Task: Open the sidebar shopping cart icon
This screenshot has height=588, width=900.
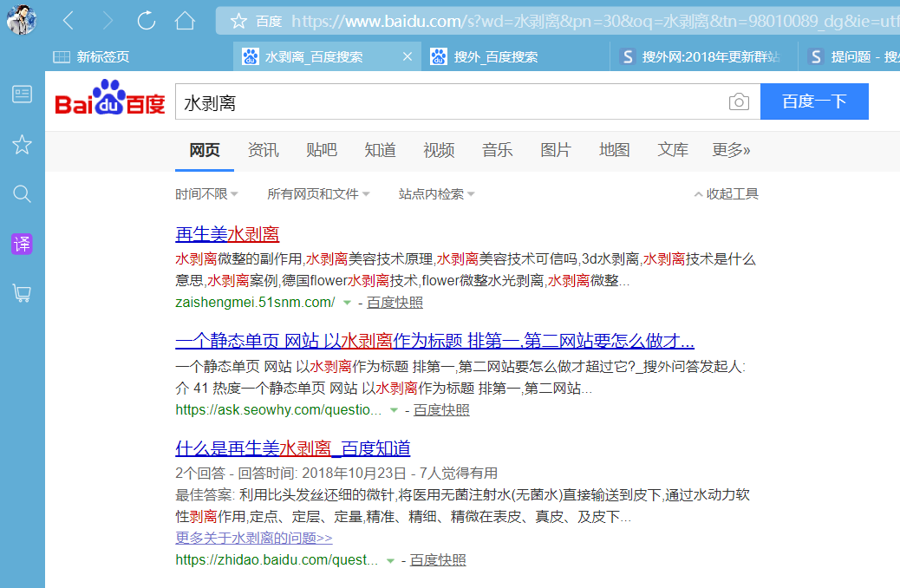Action: 22,293
